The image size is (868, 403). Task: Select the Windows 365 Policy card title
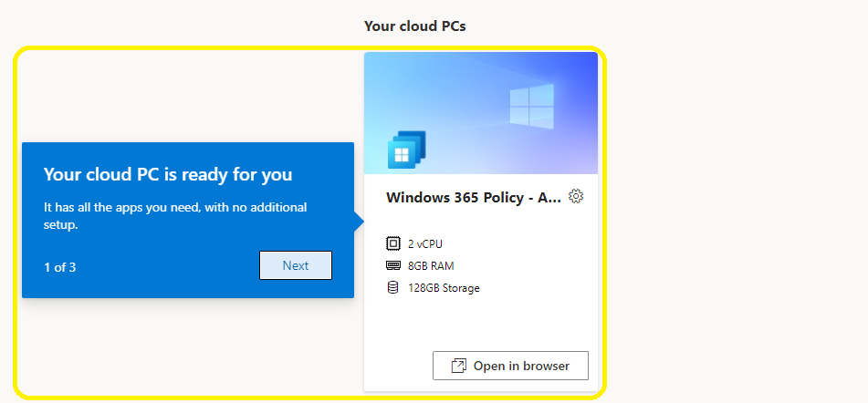pyautogui.click(x=474, y=197)
